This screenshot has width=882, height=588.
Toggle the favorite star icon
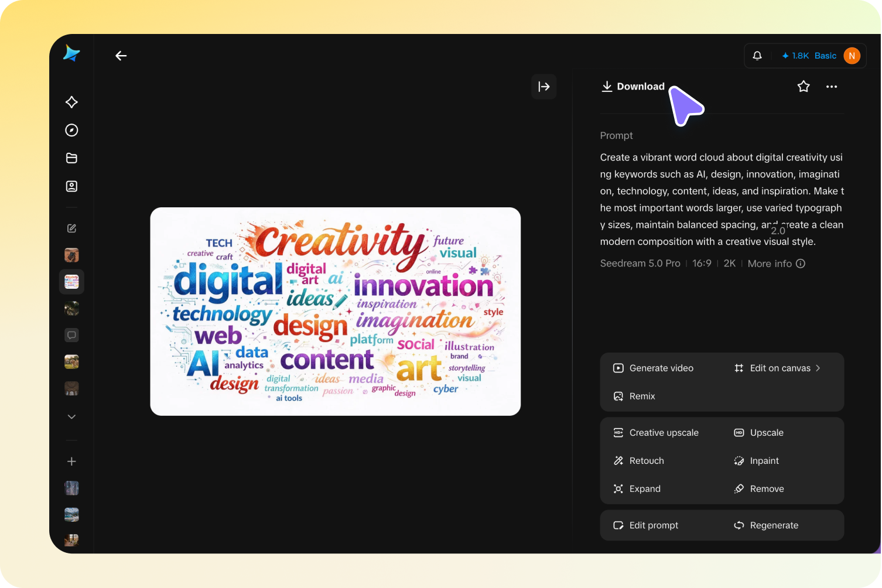pos(804,87)
